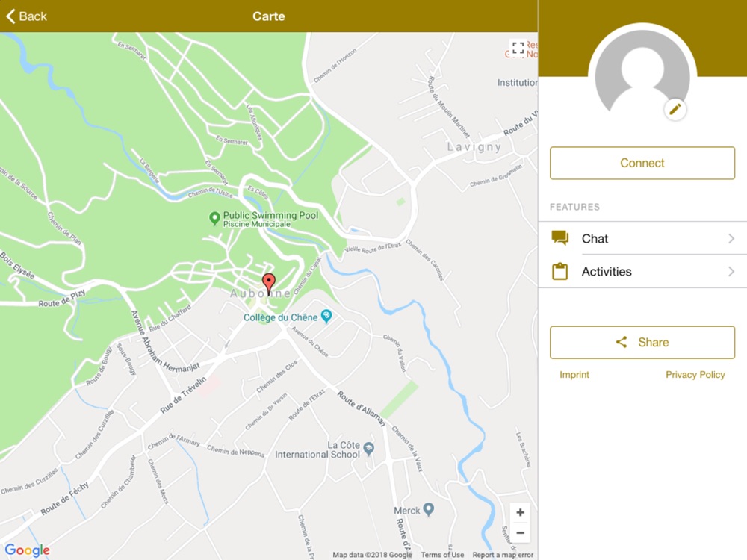This screenshot has height=560, width=747.
Task: Click the Bois Elysée label
Action: pos(16,265)
